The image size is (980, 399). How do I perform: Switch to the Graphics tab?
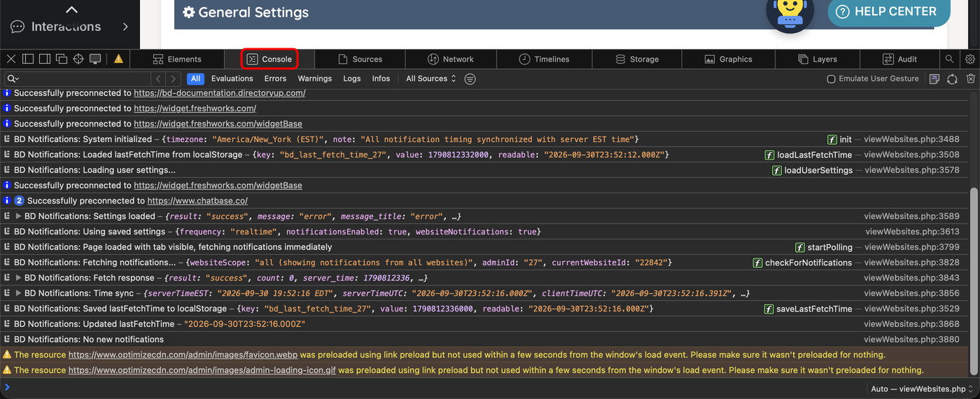click(728, 59)
